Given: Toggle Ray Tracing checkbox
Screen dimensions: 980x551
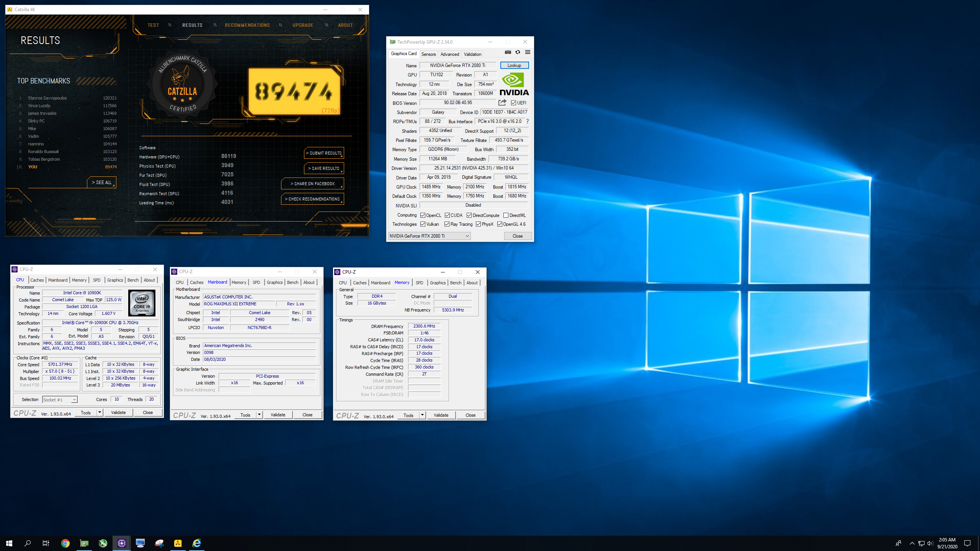Looking at the screenshot, I should (x=447, y=224).
